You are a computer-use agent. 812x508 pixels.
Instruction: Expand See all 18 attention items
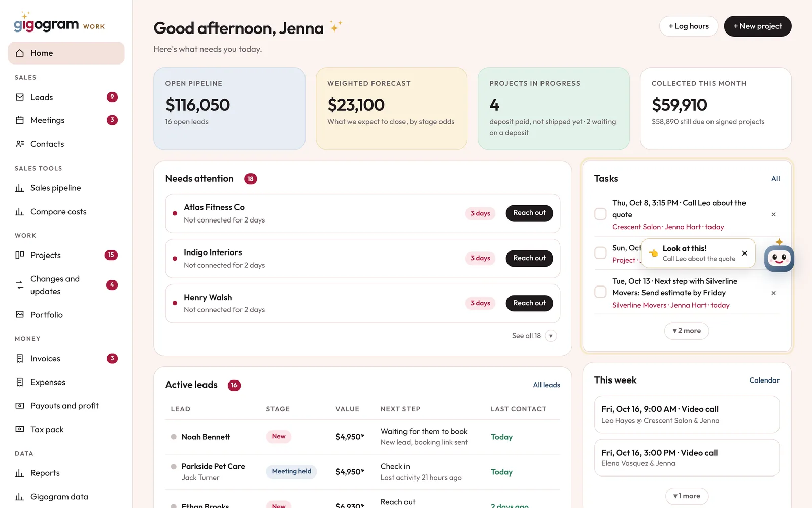(x=534, y=336)
